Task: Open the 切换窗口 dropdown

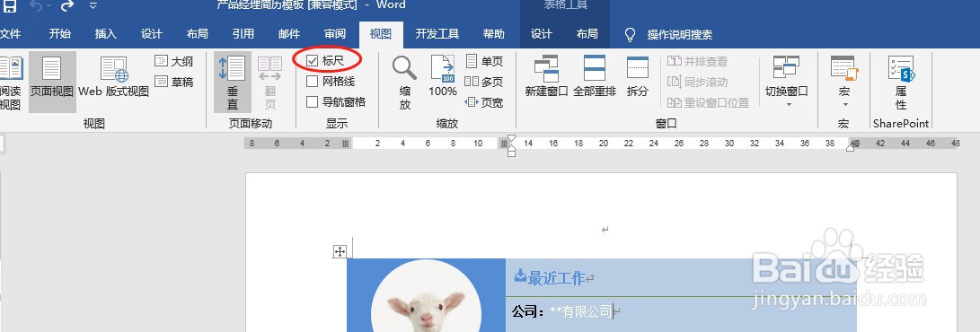Action: point(787,81)
